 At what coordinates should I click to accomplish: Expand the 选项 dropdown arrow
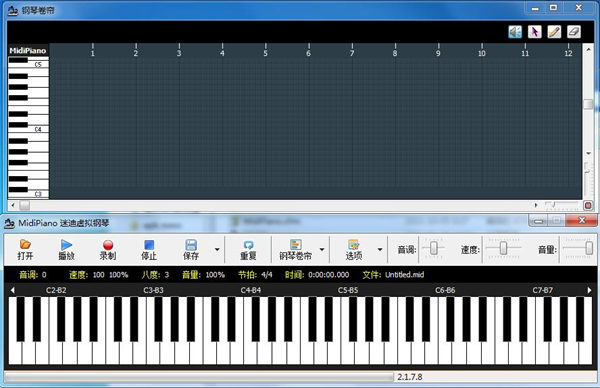[x=380, y=249]
